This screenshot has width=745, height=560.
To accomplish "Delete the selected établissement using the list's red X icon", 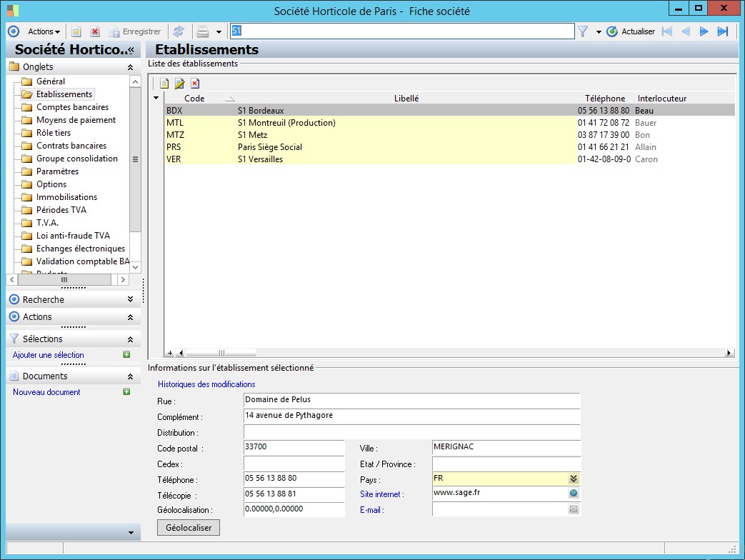I will tap(194, 84).
